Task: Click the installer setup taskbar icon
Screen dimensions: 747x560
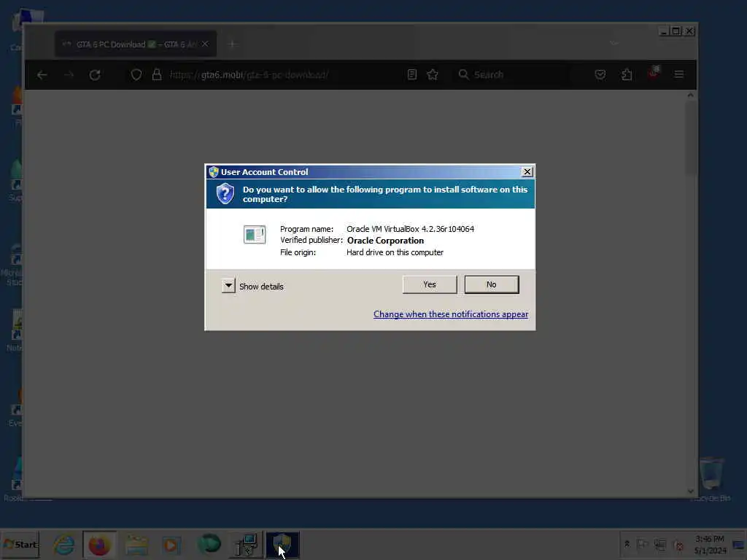Action: pos(246,545)
